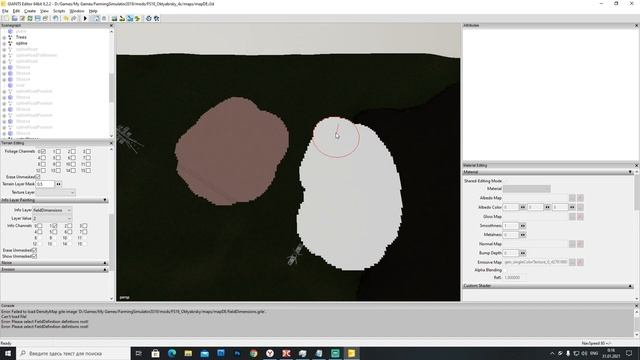Image resolution: width=640 pixels, height=360 pixels.
Task: Click the Open file toolbar icon
Action: (14, 18)
